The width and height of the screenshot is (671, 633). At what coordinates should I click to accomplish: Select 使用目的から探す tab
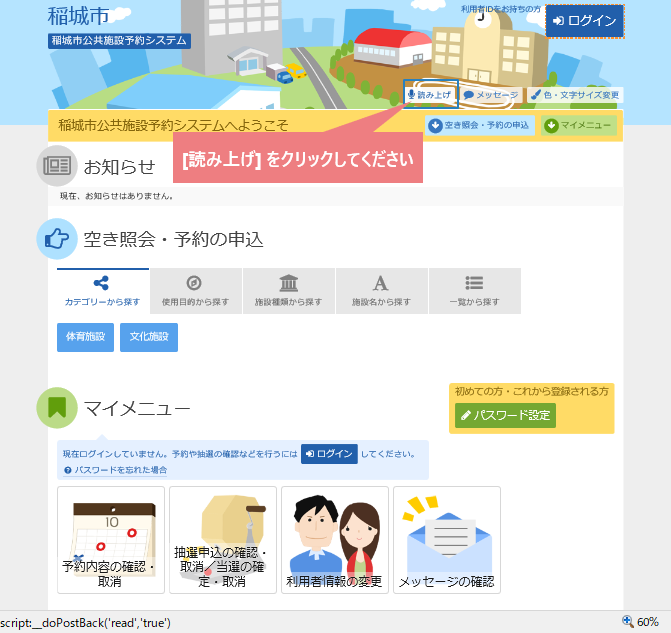coord(196,291)
